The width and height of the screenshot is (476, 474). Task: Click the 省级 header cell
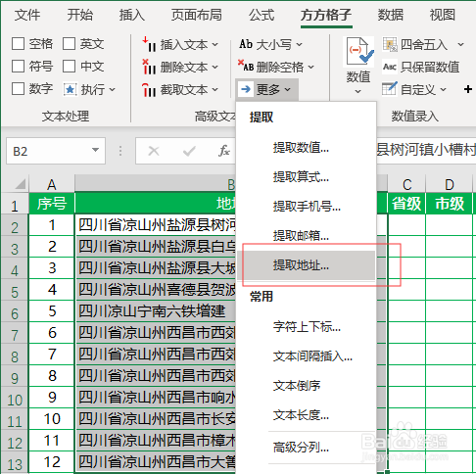(x=406, y=204)
